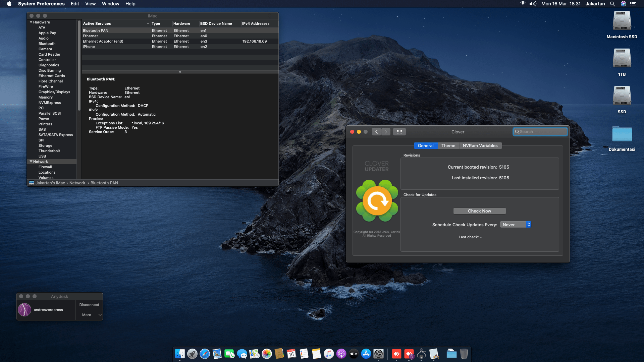Select Ethernet Adaptor (en3) row
The width and height of the screenshot is (644, 362).
(180, 41)
